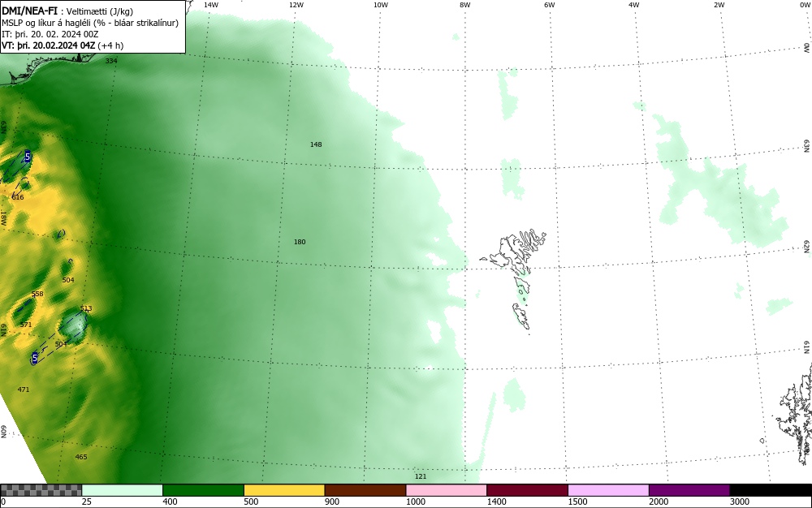The height and width of the screenshot is (508, 812).
Task: Click the 14W longitude label
Action: (x=211, y=5)
